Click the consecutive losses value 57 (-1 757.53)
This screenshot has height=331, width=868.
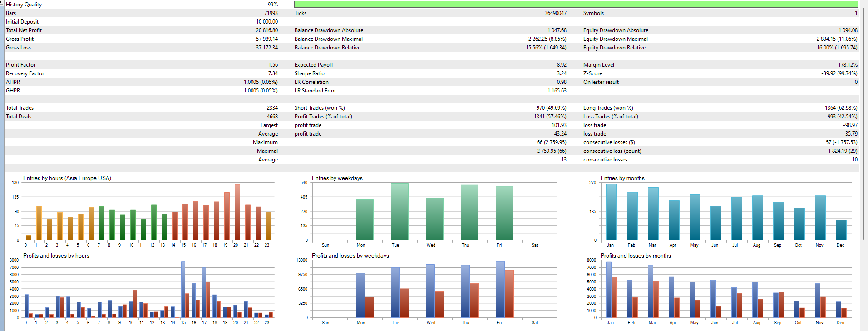pyautogui.click(x=842, y=142)
